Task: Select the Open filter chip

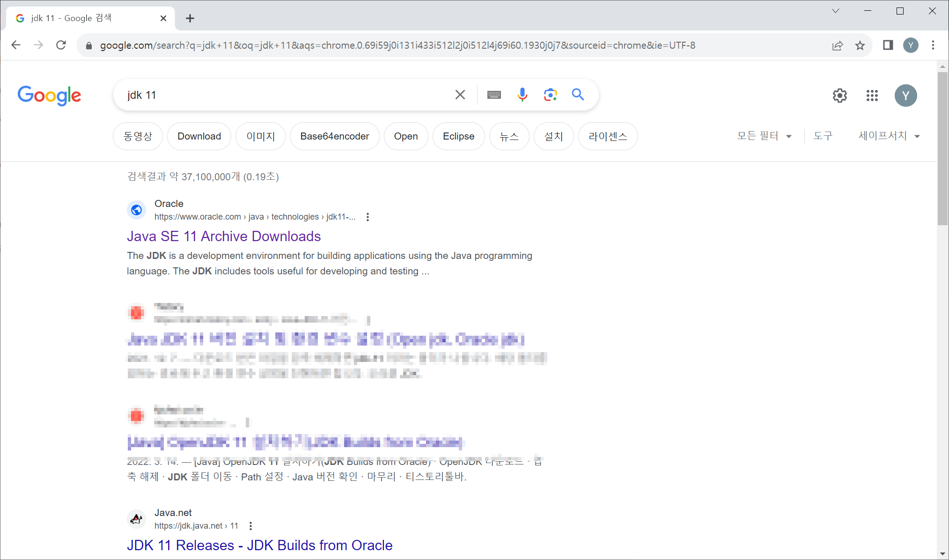Action: pos(406,136)
